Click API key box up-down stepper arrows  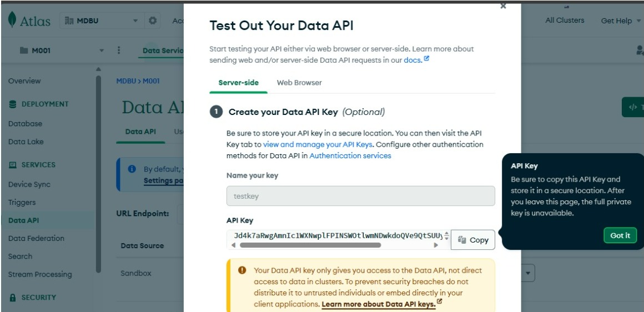pyautogui.click(x=446, y=235)
